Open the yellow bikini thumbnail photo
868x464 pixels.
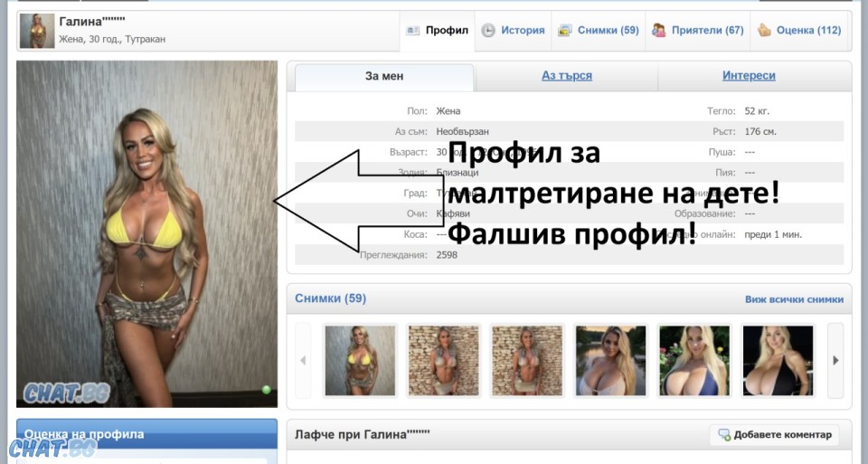pos(361,361)
